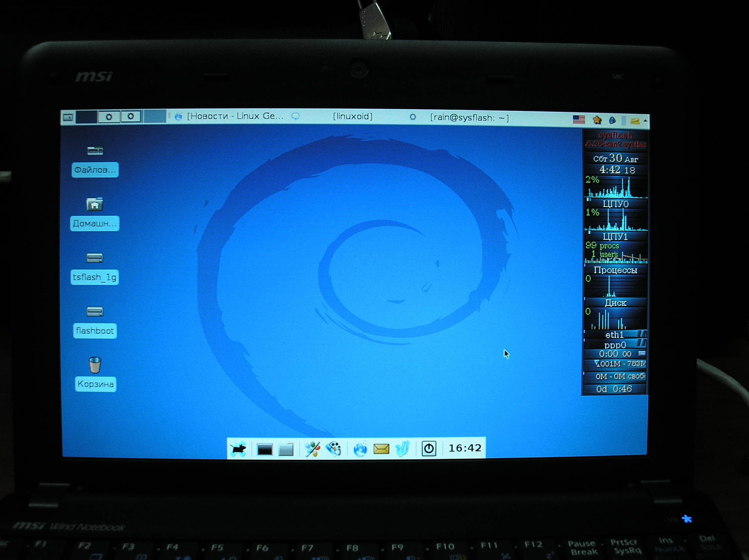Click the 4:42 18 GKrellM clock
Screen dimensions: 749x560
pos(617,169)
